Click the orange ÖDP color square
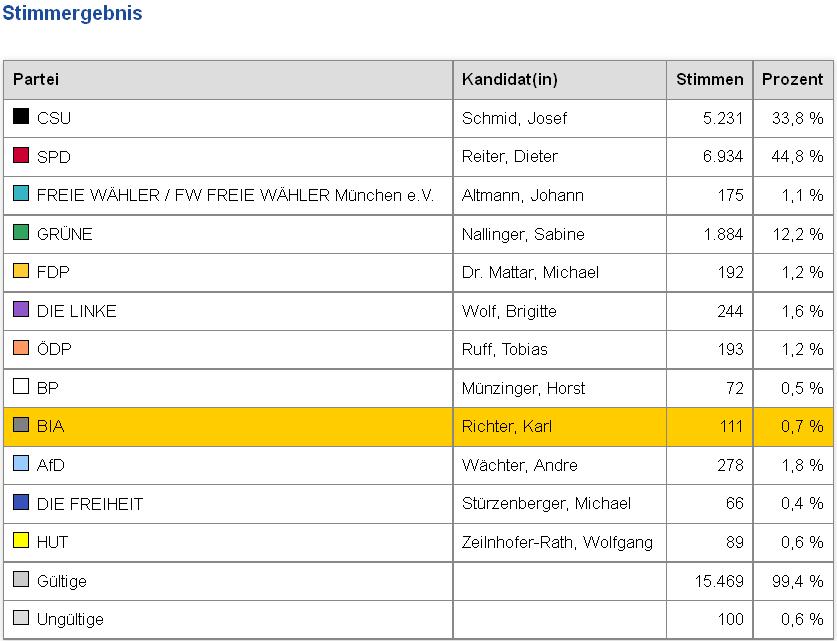Image resolution: width=837 pixels, height=641 pixels. coord(21,348)
